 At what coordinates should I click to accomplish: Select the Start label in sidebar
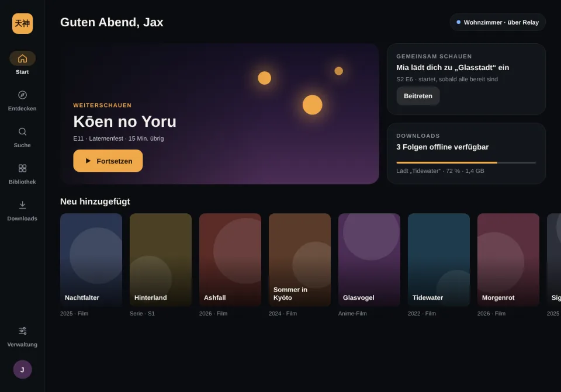pos(22,72)
